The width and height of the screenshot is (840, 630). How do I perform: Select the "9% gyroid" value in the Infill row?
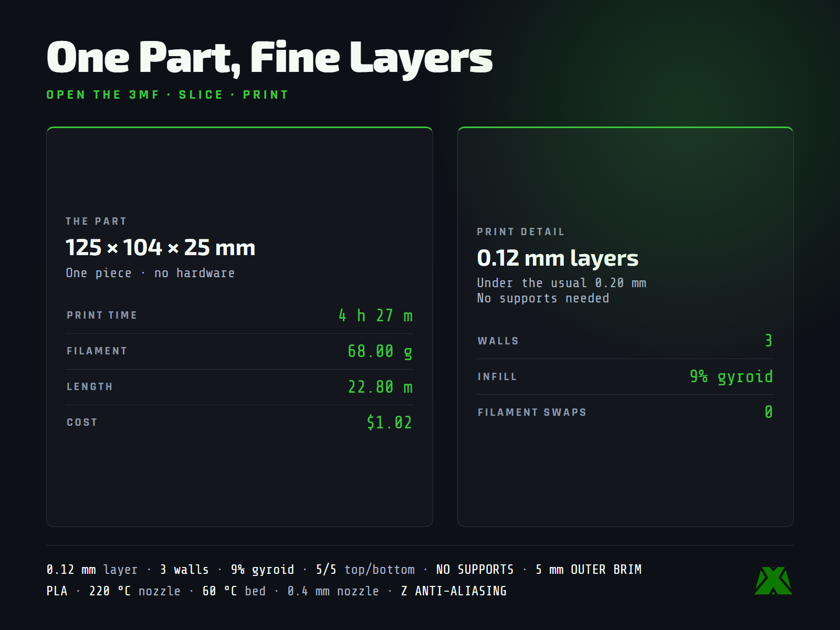(731, 376)
